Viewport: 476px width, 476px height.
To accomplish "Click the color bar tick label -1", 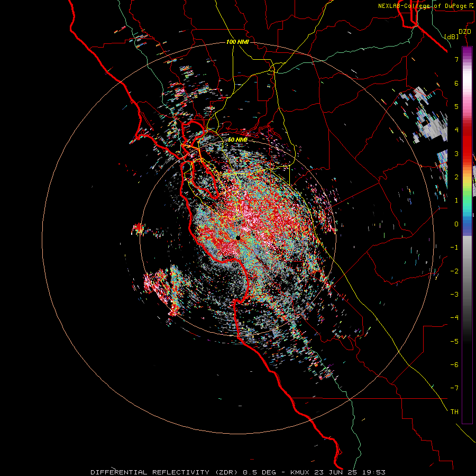I will tap(454, 248).
